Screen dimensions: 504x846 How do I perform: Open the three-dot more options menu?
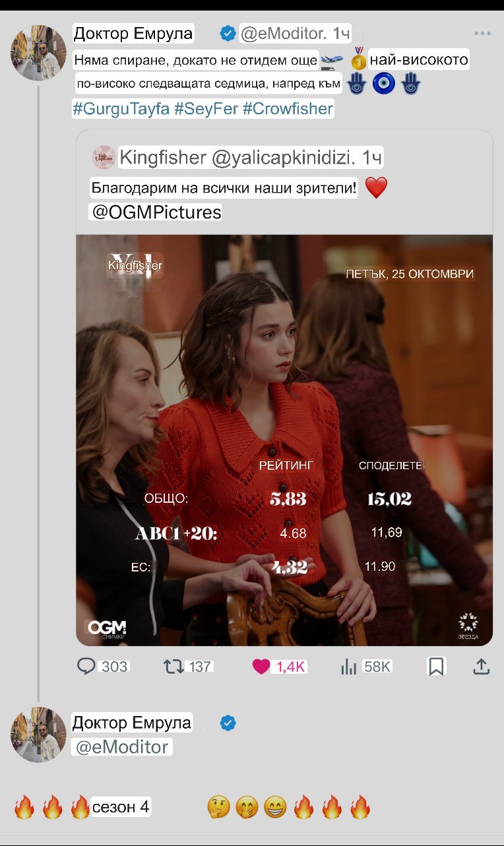[x=483, y=33]
